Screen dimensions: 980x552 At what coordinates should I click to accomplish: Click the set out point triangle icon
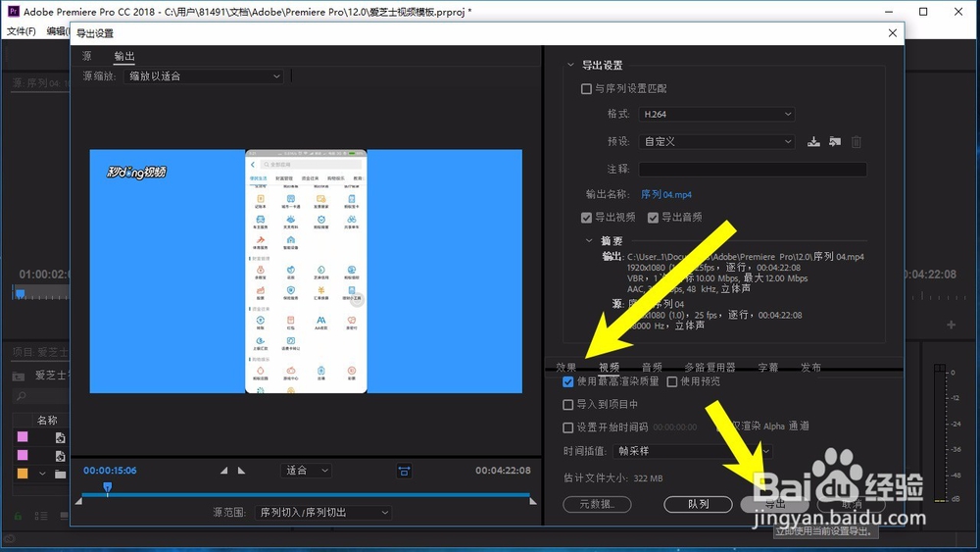241,470
